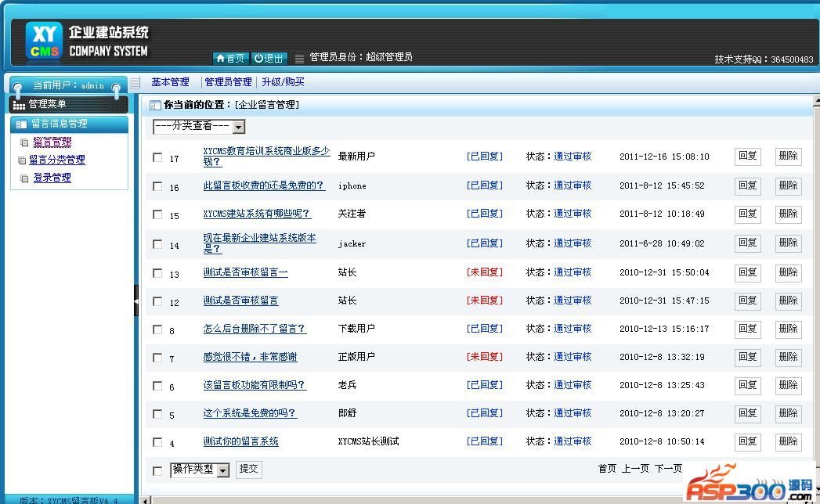Screen dimensions: 820x504
Task: Click the page icon beside 登录管理
Action: [x=25, y=178]
